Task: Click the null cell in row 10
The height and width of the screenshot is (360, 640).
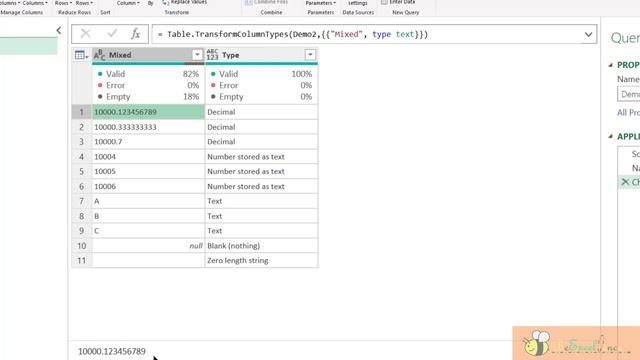Action: pos(148,246)
